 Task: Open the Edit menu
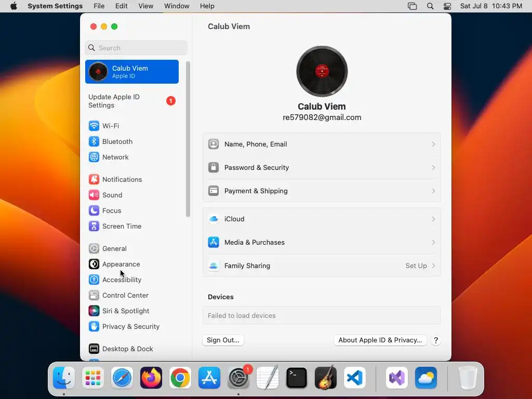click(121, 6)
